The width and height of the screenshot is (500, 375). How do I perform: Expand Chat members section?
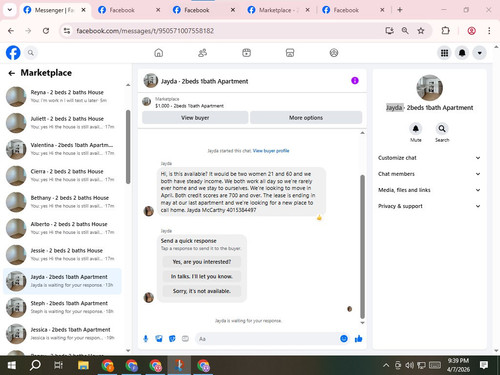tap(429, 174)
